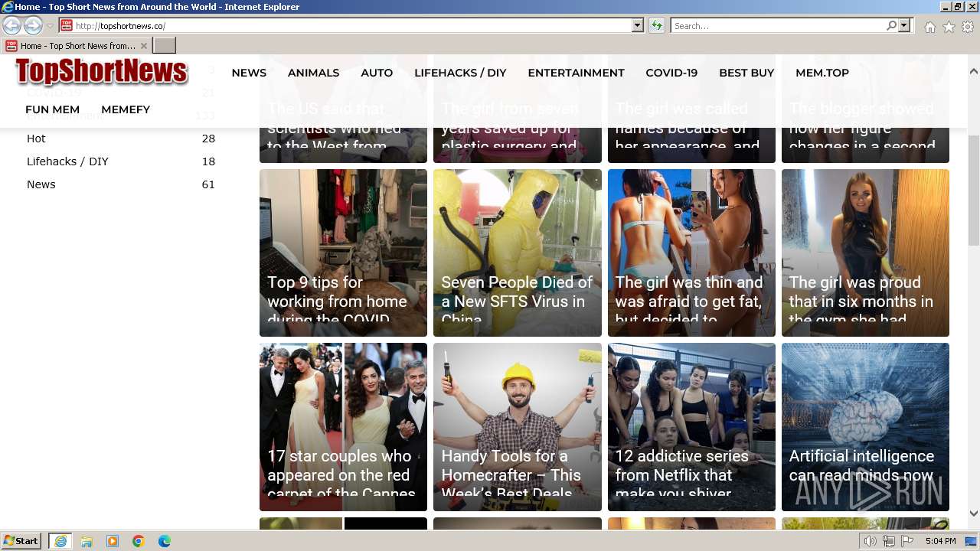
Task: Open the SFTS Virus in China article
Action: click(517, 253)
